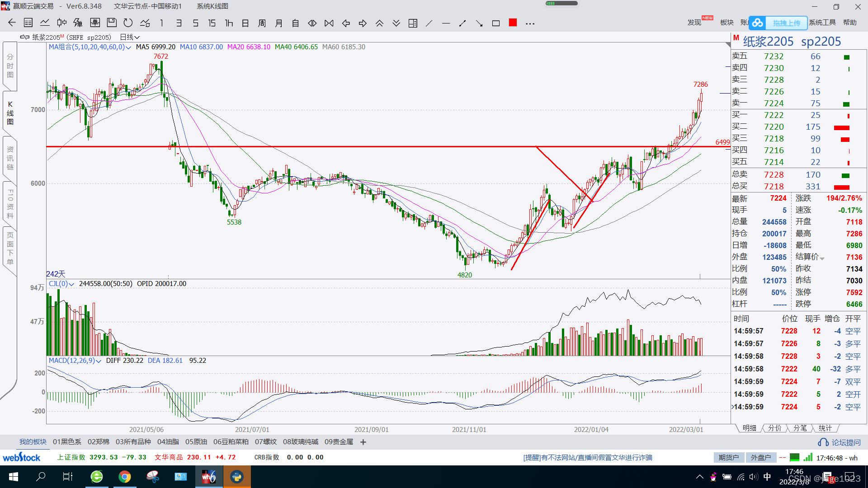The height and width of the screenshot is (488, 868).
Task: Click the hollow right arrow icon
Action: point(363,23)
